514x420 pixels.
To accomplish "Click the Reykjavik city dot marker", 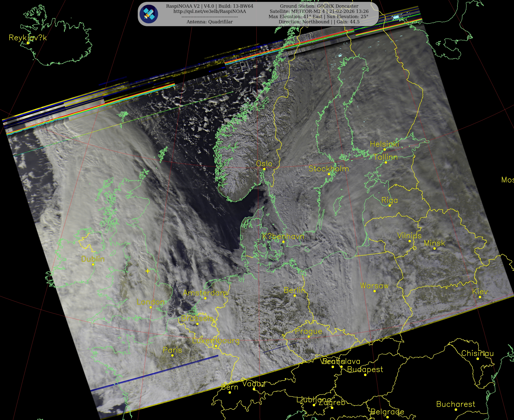I will coord(28,43).
